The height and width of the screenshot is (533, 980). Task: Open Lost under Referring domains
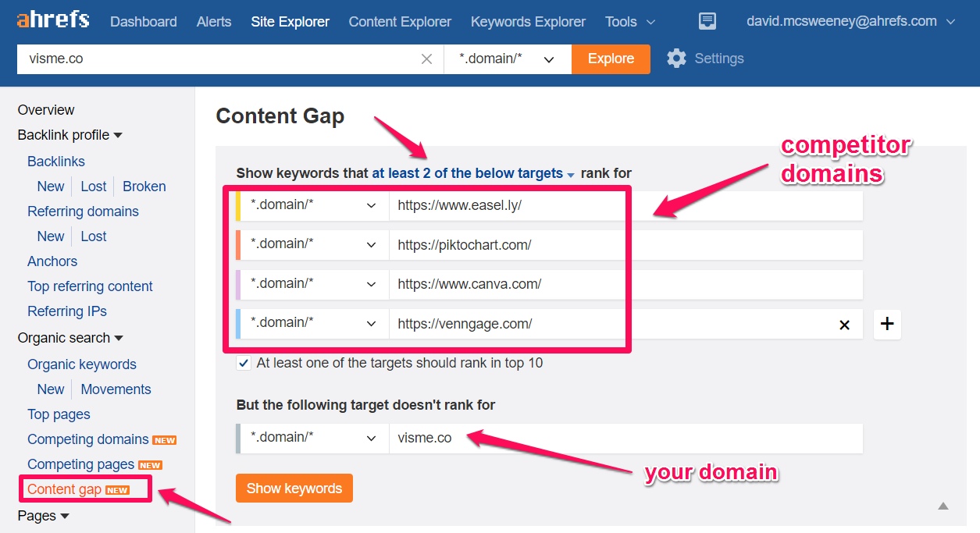pos(94,236)
